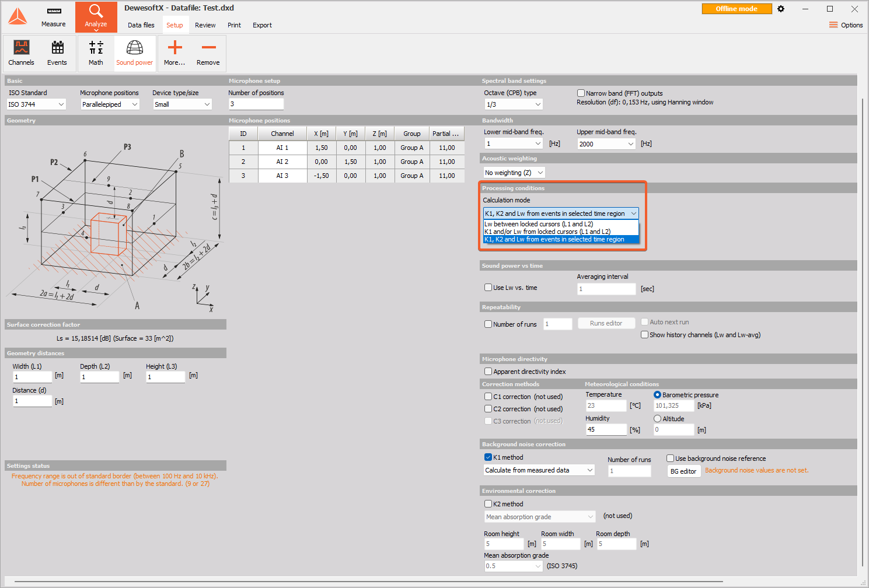869x588 pixels.
Task: Click the Distance (d) field
Action: point(33,401)
